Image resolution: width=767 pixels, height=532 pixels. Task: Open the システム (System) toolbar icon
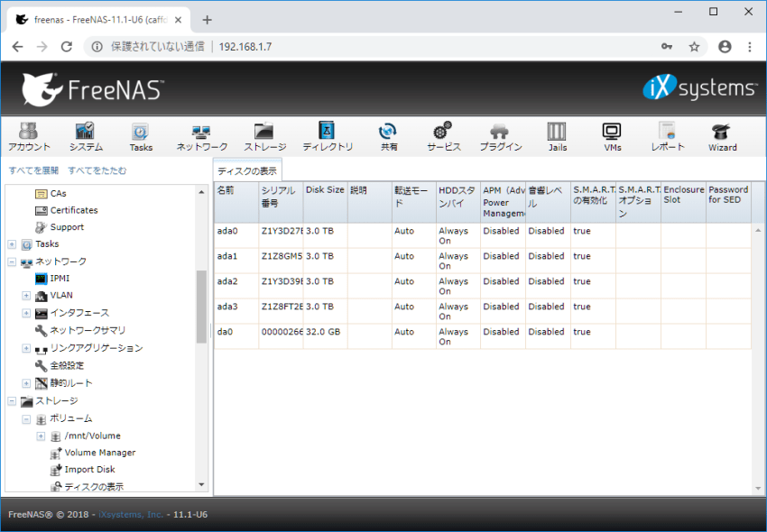tap(86, 137)
